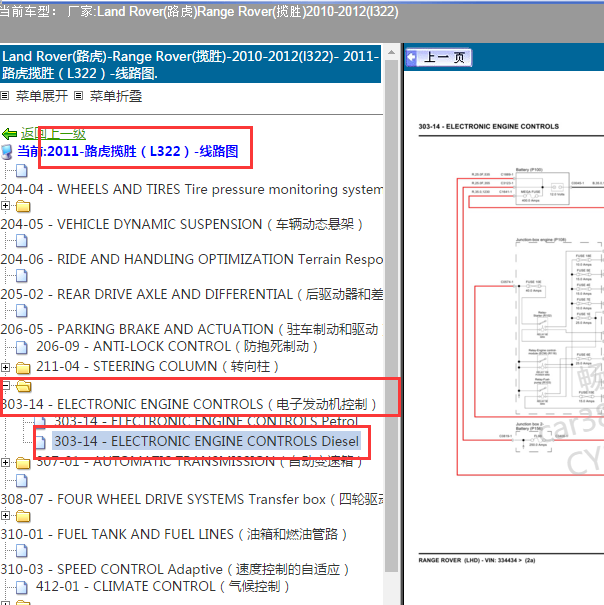Click 菜单展开 to expand all menus

42,96
